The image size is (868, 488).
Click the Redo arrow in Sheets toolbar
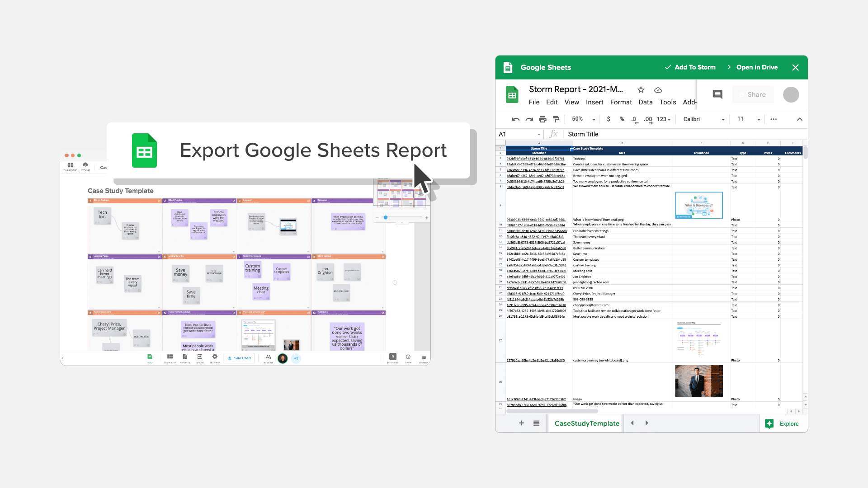click(529, 119)
